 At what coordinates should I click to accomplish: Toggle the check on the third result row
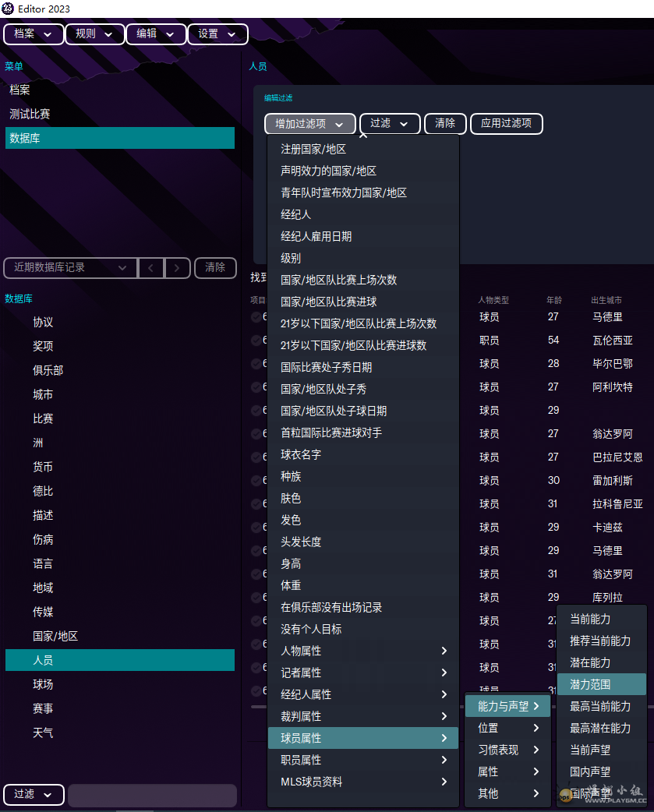pos(256,364)
